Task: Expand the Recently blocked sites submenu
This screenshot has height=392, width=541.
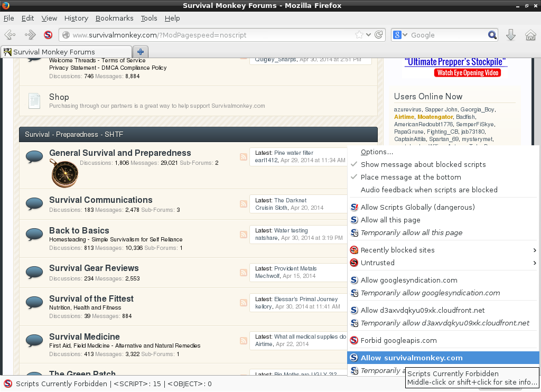Action: pos(443,250)
